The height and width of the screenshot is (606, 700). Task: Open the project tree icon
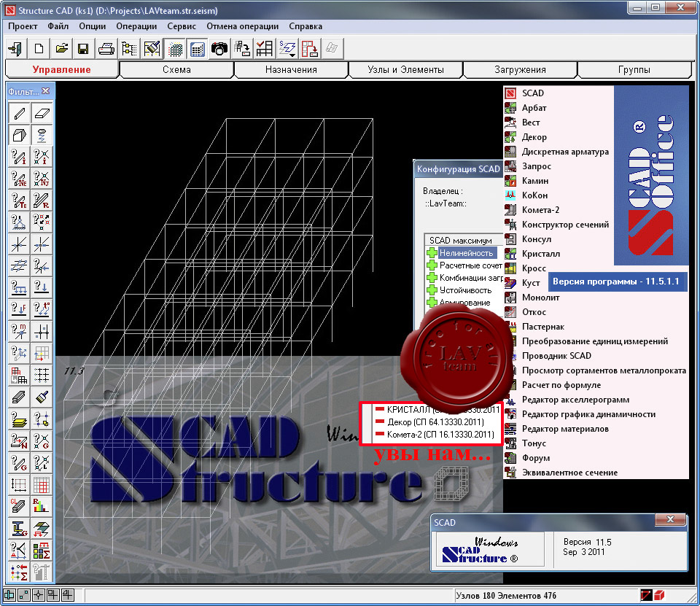tap(130, 48)
